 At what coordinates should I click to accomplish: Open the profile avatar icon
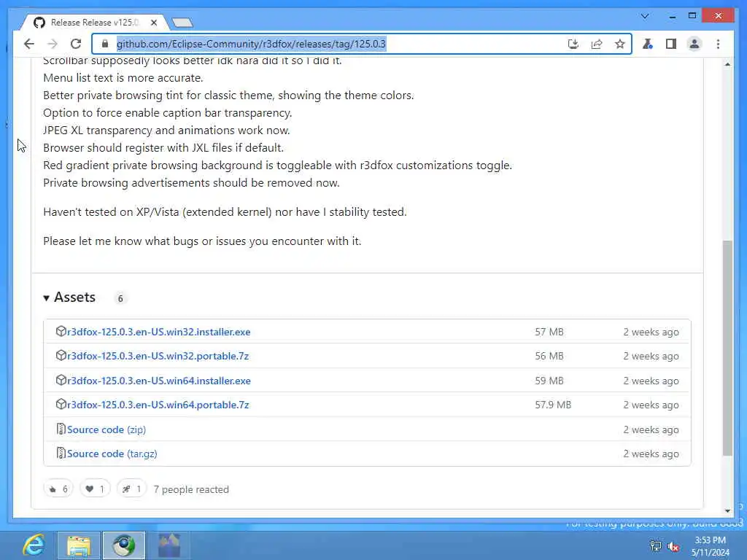(694, 44)
